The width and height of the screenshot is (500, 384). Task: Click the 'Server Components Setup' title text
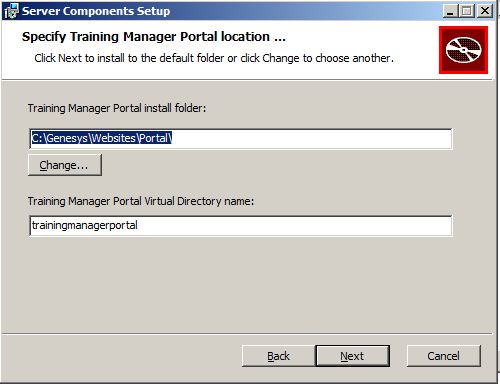96,11
